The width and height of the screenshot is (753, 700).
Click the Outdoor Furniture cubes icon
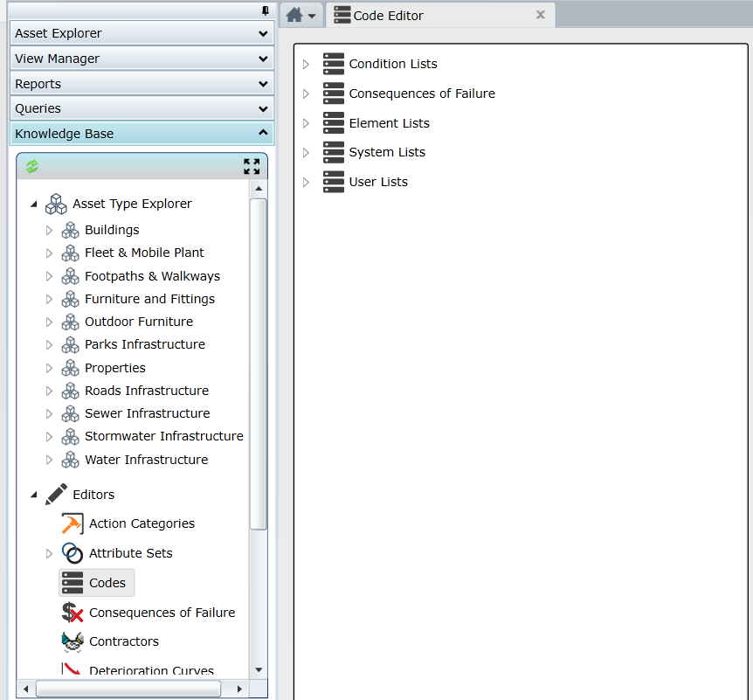70,322
